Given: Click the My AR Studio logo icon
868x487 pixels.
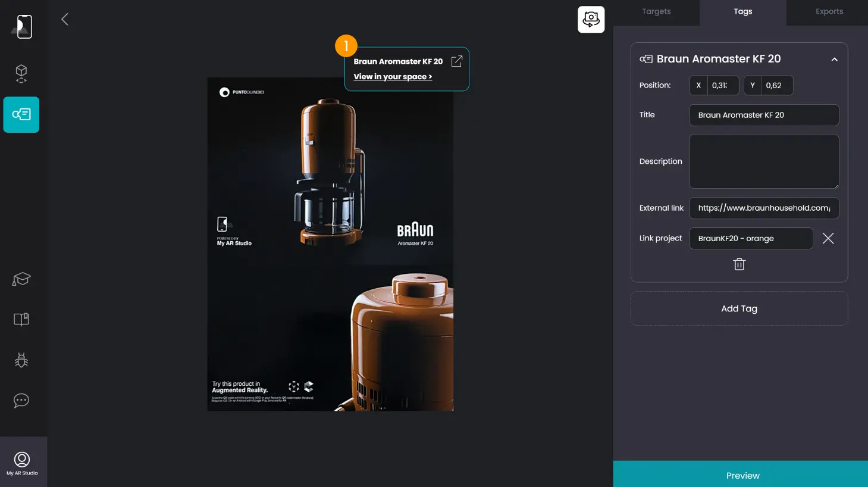Looking at the screenshot, I should [x=22, y=26].
